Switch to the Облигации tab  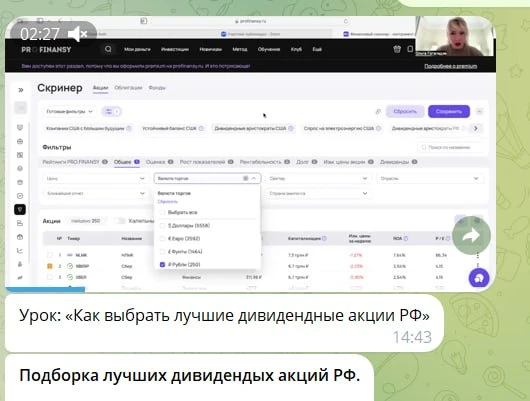point(128,88)
